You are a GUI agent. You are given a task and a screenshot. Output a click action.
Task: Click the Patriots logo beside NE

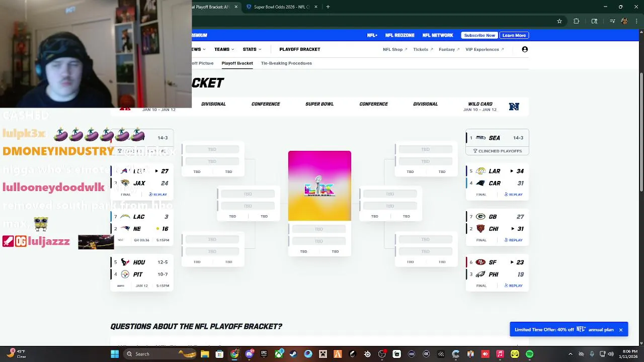125,229
